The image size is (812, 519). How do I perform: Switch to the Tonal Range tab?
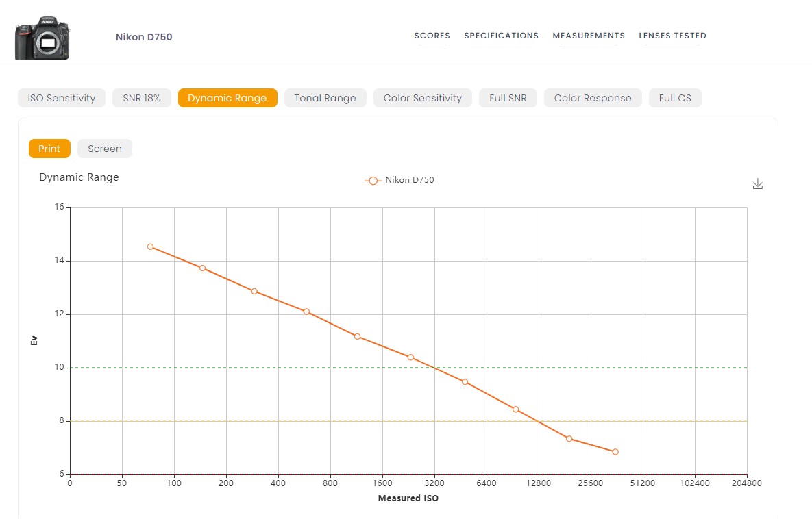325,98
